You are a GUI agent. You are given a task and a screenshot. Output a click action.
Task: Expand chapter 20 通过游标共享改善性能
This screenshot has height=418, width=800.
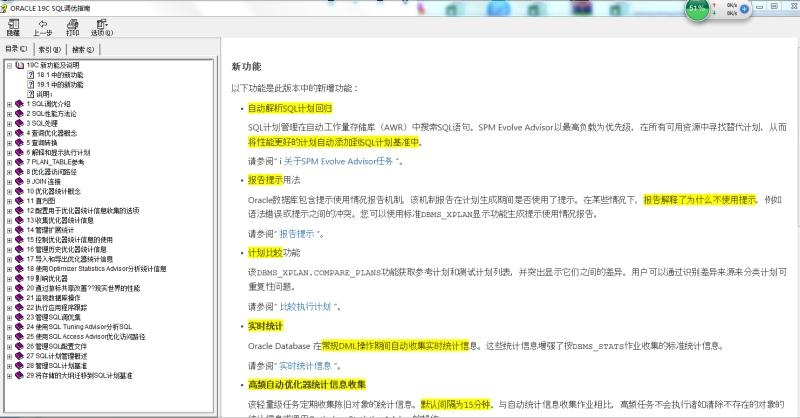tap(9, 288)
